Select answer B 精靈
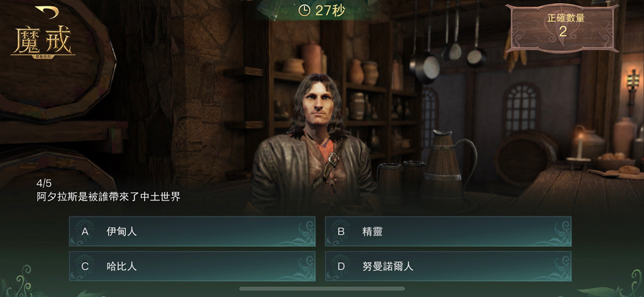The width and height of the screenshot is (644, 297). tap(448, 232)
